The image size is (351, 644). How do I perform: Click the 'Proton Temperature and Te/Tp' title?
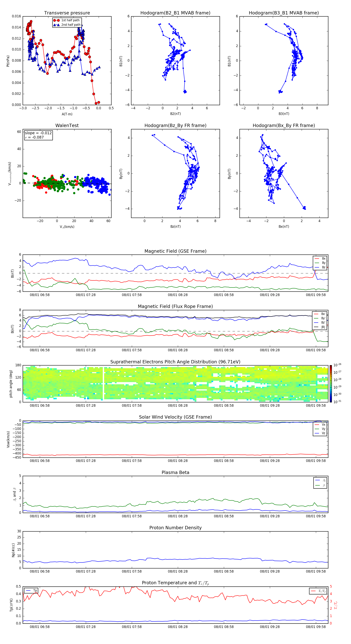click(x=175, y=583)
